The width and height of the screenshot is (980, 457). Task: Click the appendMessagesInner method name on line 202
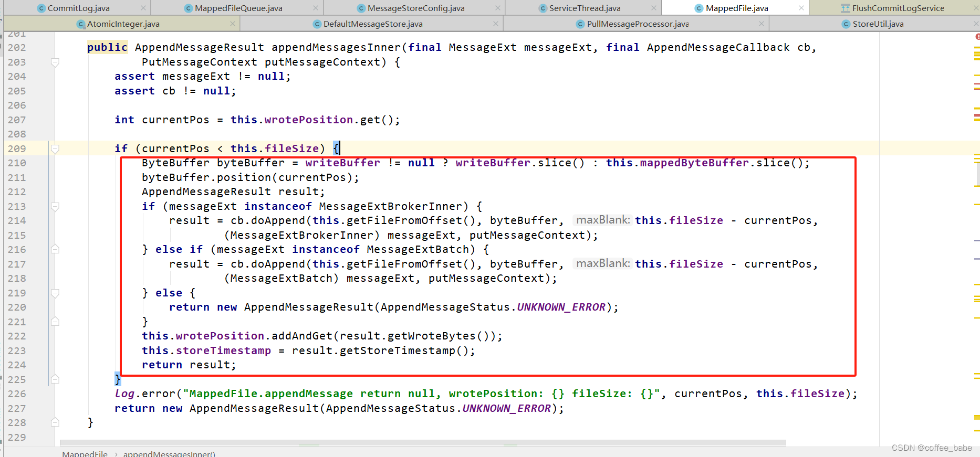[337, 48]
